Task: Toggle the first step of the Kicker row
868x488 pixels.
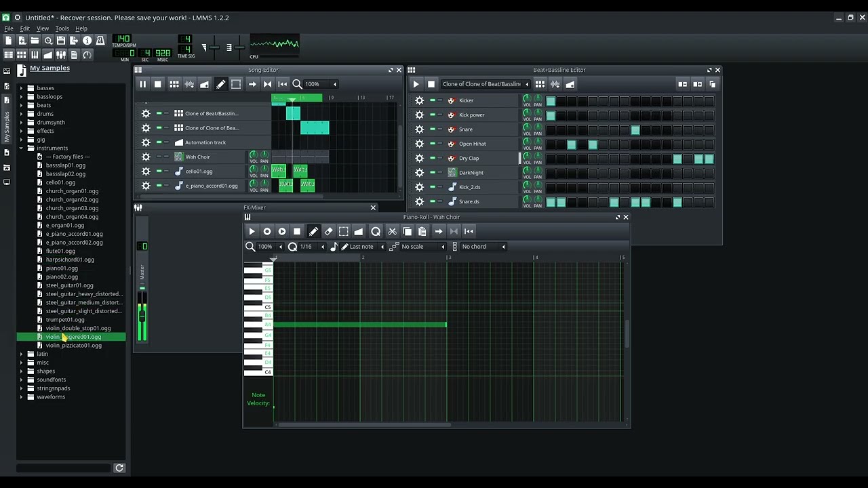Action: pyautogui.click(x=551, y=101)
